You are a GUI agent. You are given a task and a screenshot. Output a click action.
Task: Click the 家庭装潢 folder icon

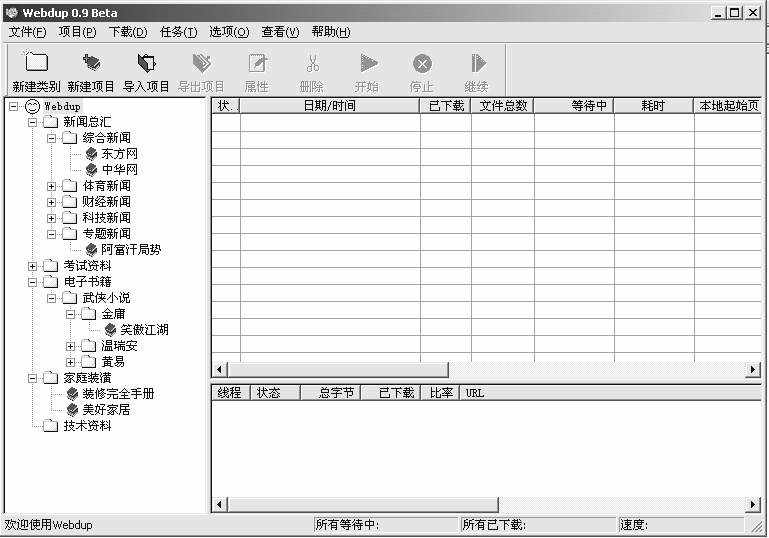coord(51,378)
